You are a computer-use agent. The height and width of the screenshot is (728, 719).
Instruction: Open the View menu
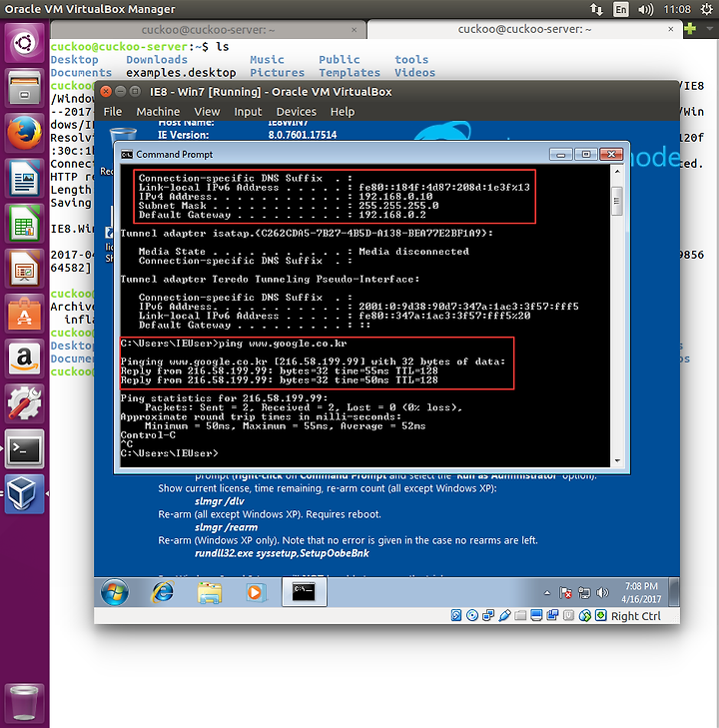pyautogui.click(x=207, y=112)
